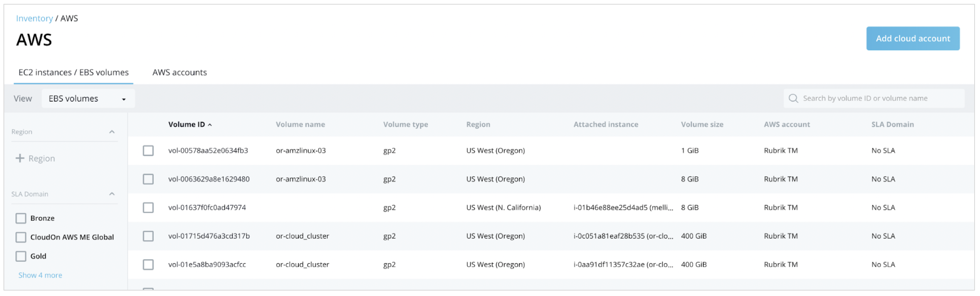Select checkbox for vol-01e5a8ba9093acfcc

[148, 265]
